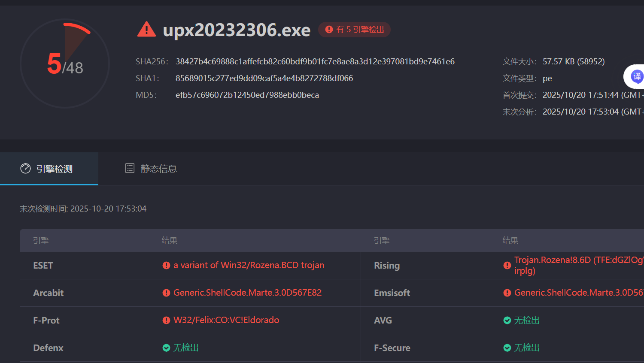This screenshot has width=644, height=363.
Task: Click the upx20232306.exe filename title
Action: pos(237,30)
